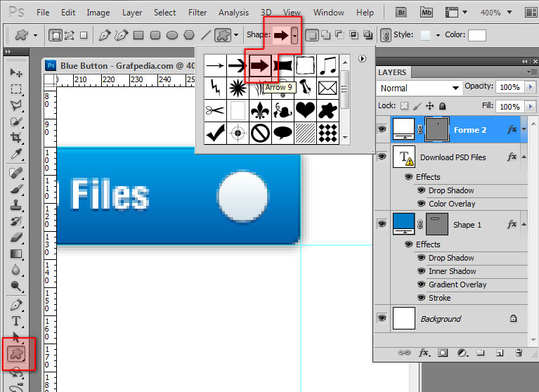Viewport: 539px width, 392px height.
Task: Toggle Gradient Overlay effect visibility
Action: 422,284
